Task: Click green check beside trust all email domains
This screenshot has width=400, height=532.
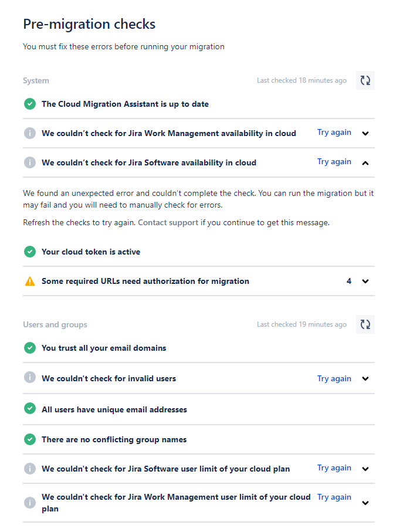Action: point(30,348)
